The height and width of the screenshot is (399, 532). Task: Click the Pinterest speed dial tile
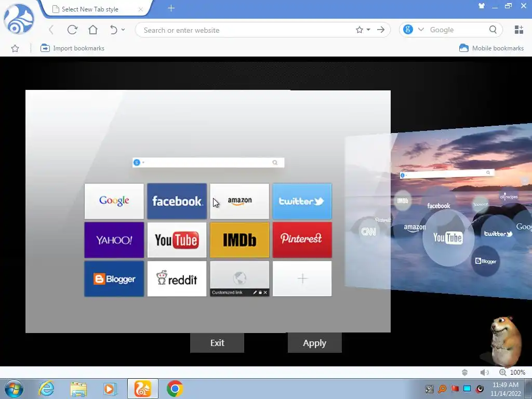pos(302,240)
